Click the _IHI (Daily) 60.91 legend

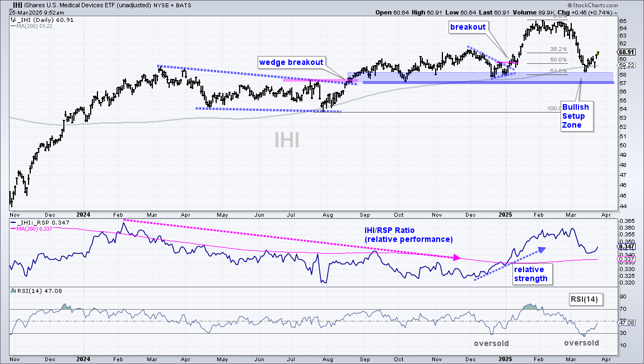(x=43, y=20)
